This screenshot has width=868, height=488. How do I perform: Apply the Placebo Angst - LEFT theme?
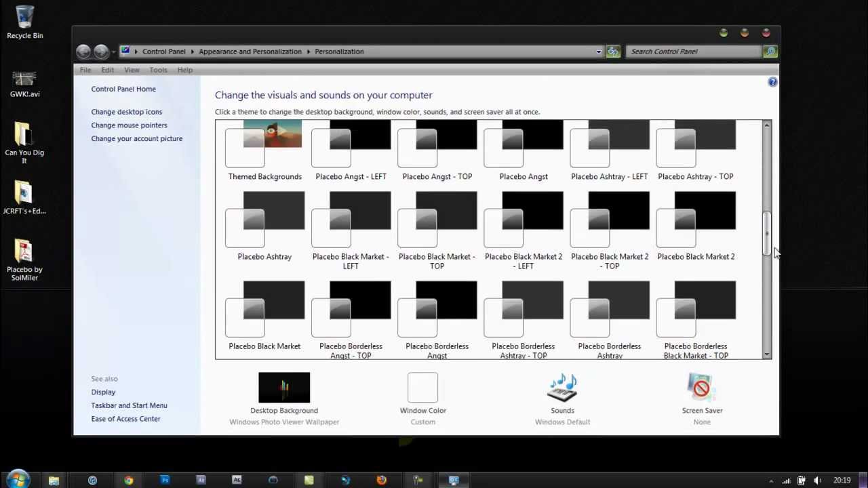[351, 151]
